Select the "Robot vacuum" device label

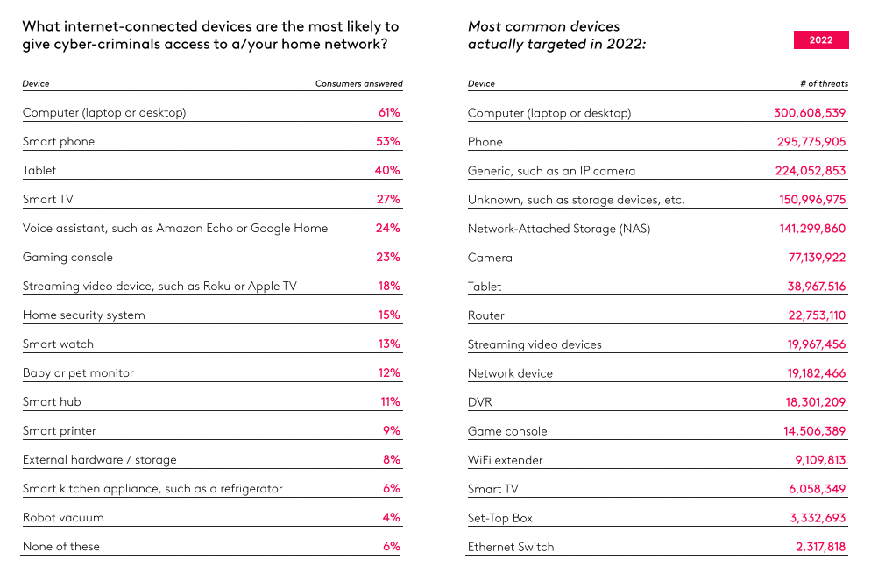63,518
